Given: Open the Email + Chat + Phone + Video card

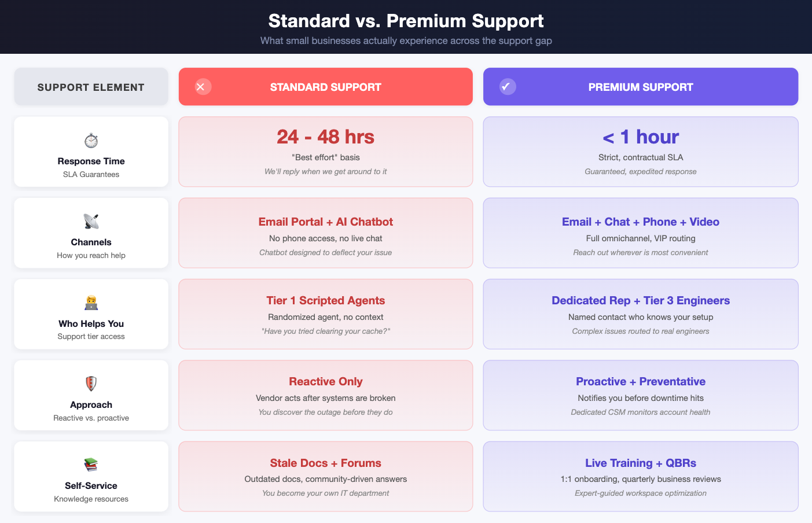Looking at the screenshot, I should 641,233.
